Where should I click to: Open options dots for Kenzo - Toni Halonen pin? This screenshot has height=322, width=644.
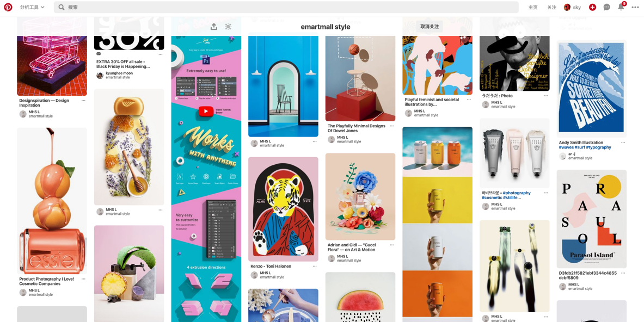pyautogui.click(x=315, y=266)
